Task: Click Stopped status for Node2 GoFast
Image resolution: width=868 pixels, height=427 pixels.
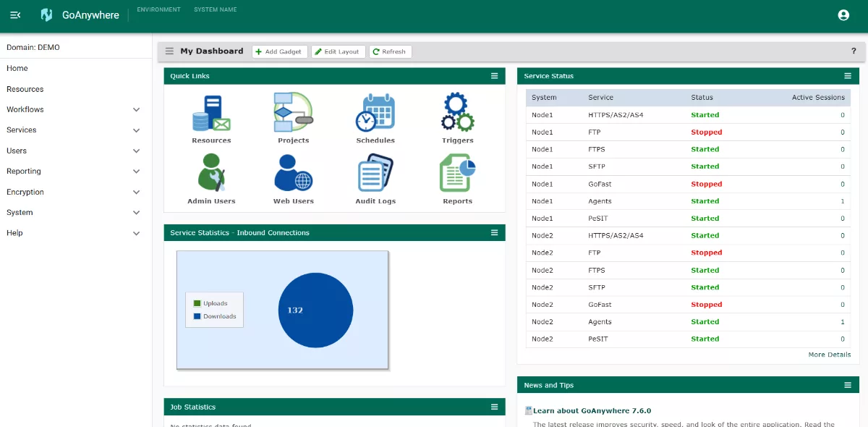Action: 707,305
